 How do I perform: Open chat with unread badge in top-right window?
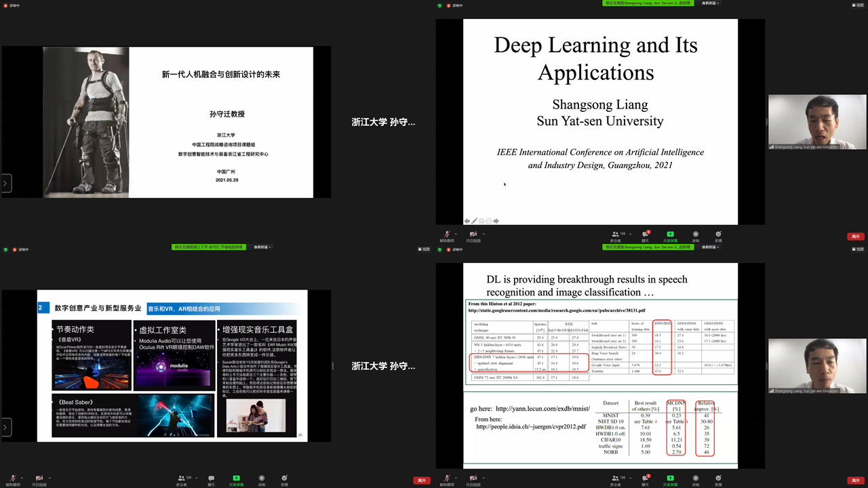pos(646,235)
